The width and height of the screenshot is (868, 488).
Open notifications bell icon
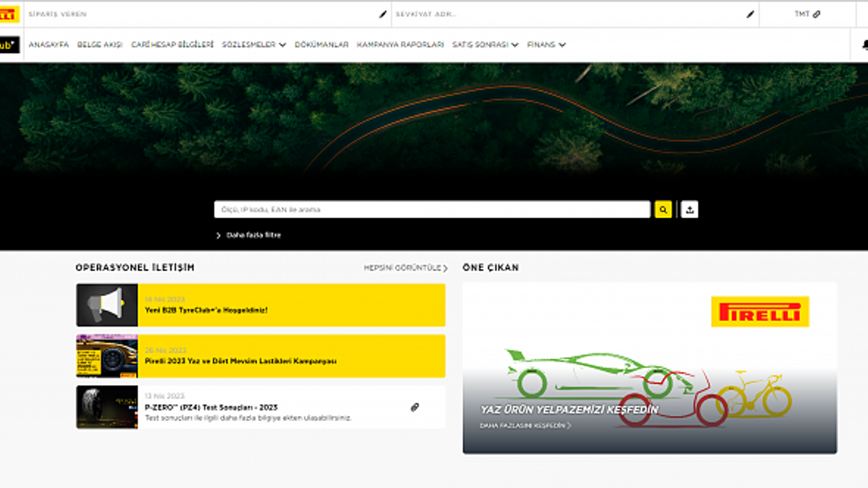click(864, 45)
